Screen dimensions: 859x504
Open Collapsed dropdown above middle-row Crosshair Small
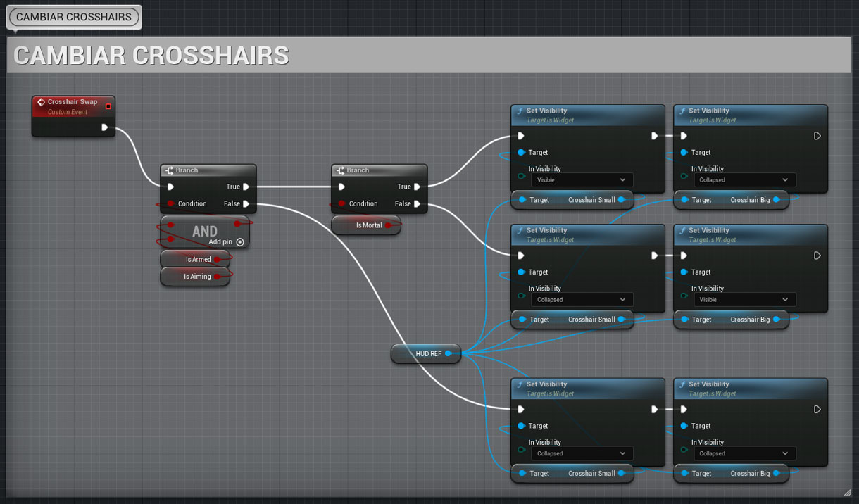click(582, 300)
